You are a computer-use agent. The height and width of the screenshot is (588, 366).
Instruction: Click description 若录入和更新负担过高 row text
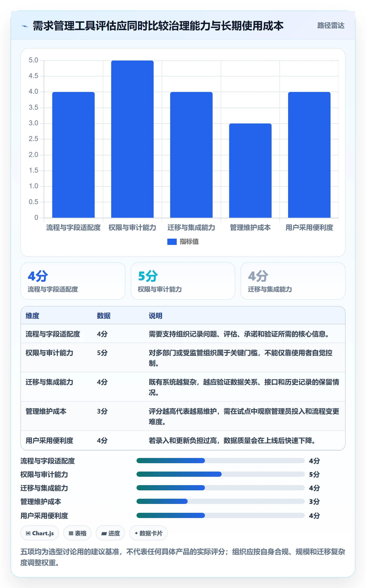[232, 440]
